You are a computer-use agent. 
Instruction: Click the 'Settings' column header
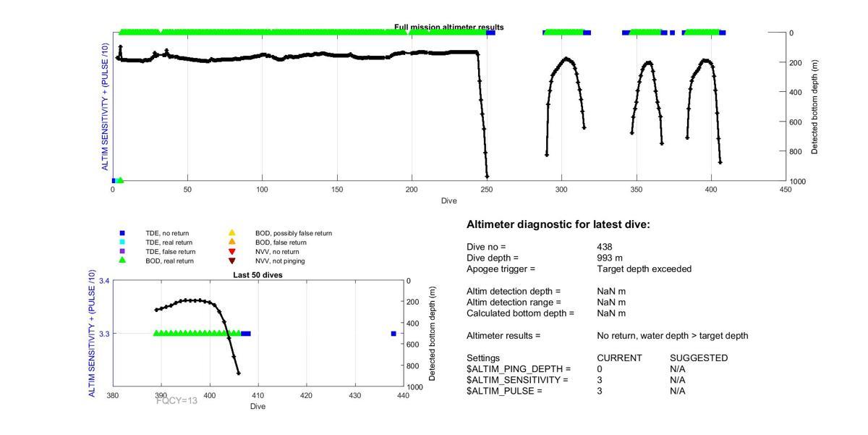click(x=483, y=358)
